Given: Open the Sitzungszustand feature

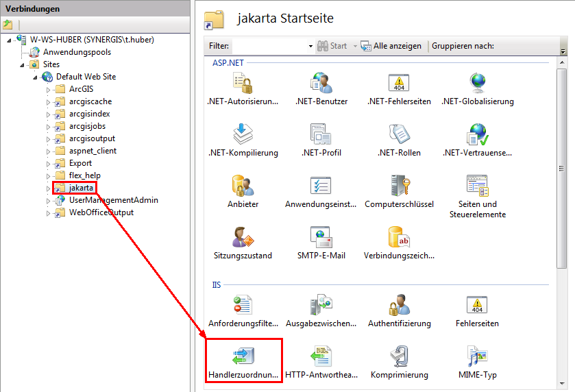Looking at the screenshot, I should click(x=243, y=243).
